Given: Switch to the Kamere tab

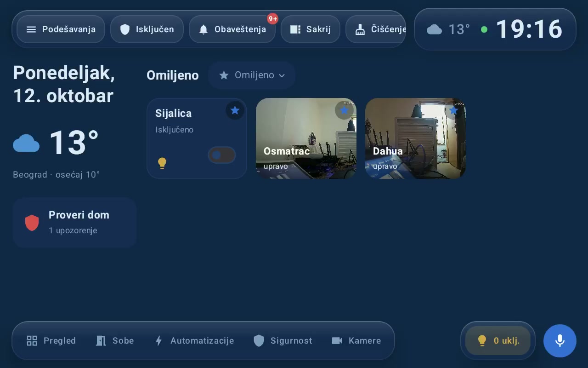Looking at the screenshot, I should coord(356,341).
